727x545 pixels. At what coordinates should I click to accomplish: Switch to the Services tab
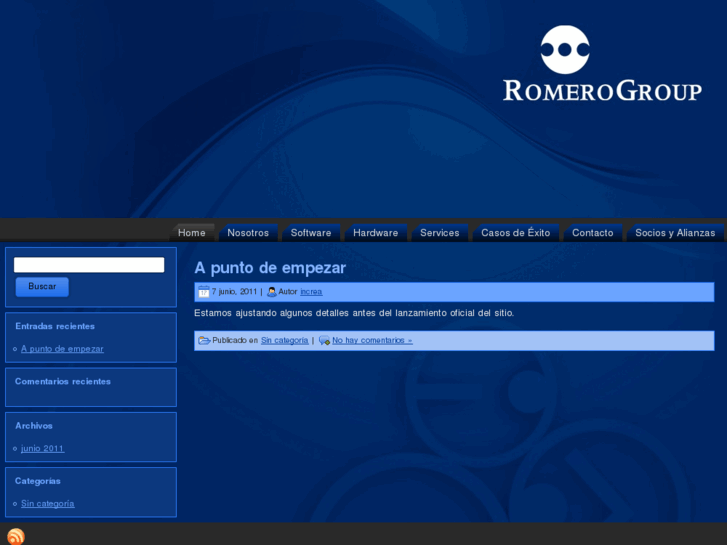coord(440,233)
